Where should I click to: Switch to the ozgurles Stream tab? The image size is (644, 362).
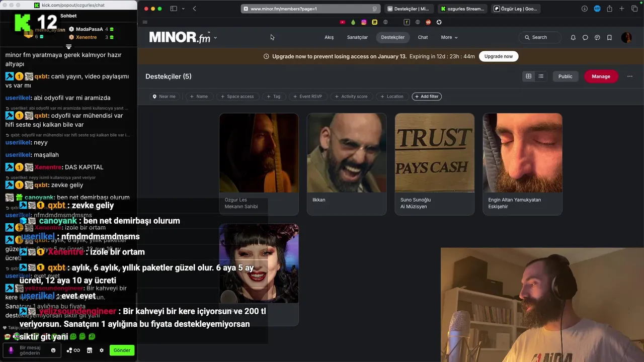click(462, 9)
